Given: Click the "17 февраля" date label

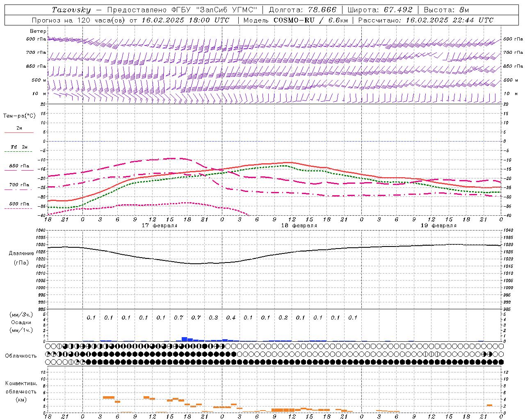Looking at the screenshot, I should [x=160, y=226].
